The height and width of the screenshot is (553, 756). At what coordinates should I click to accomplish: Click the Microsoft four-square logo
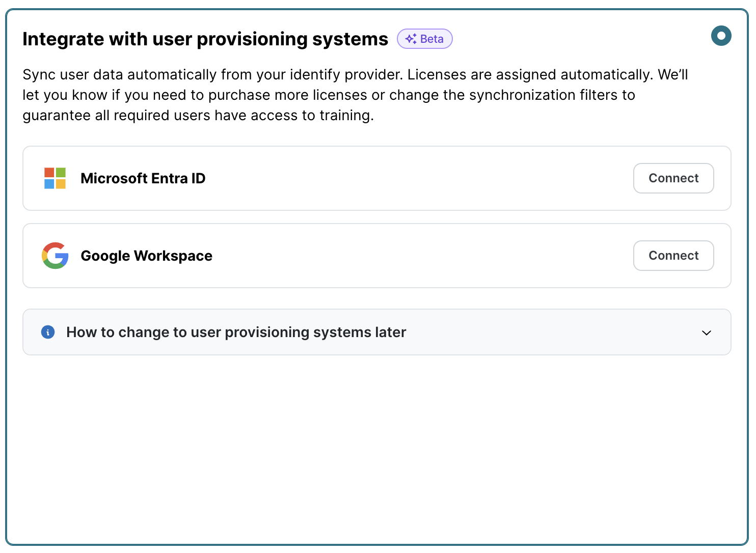(55, 178)
